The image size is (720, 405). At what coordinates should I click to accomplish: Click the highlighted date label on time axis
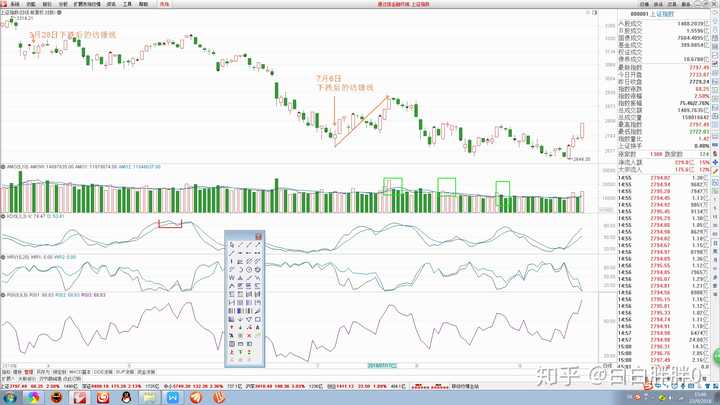[x=382, y=366]
